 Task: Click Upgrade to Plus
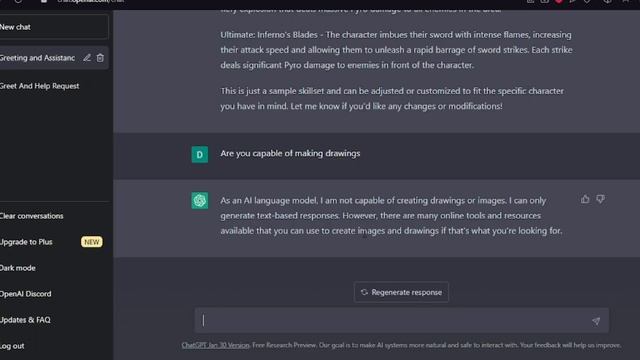tap(26, 242)
